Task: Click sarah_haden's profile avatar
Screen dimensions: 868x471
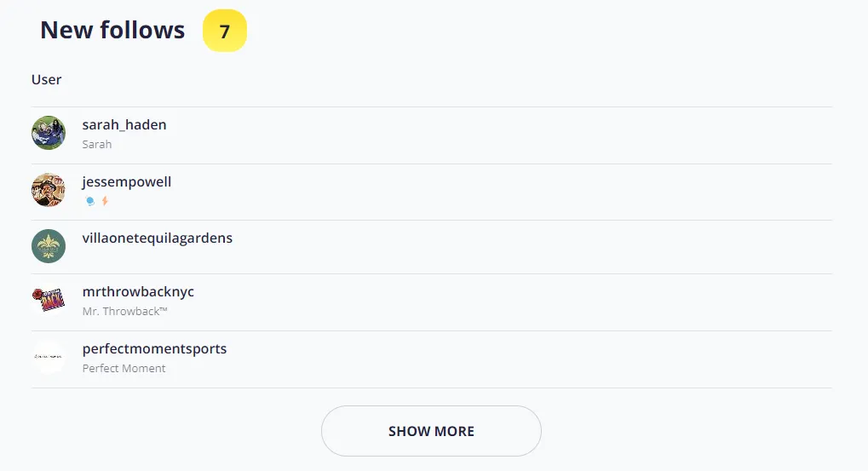Action: [49, 133]
